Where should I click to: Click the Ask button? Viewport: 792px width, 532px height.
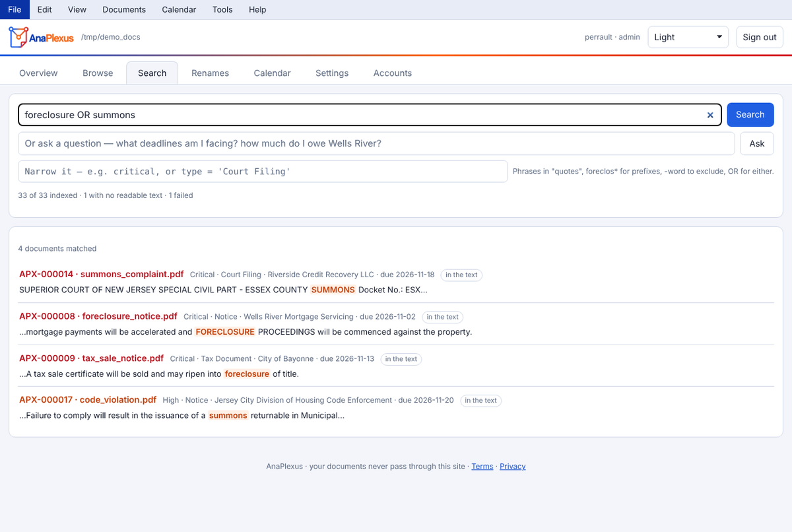[x=757, y=143]
